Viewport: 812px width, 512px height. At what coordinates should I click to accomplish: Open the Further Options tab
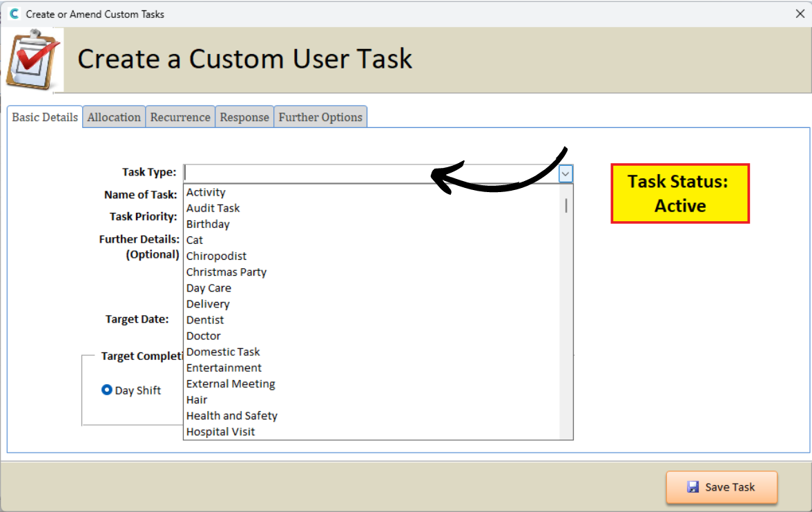[x=320, y=117]
